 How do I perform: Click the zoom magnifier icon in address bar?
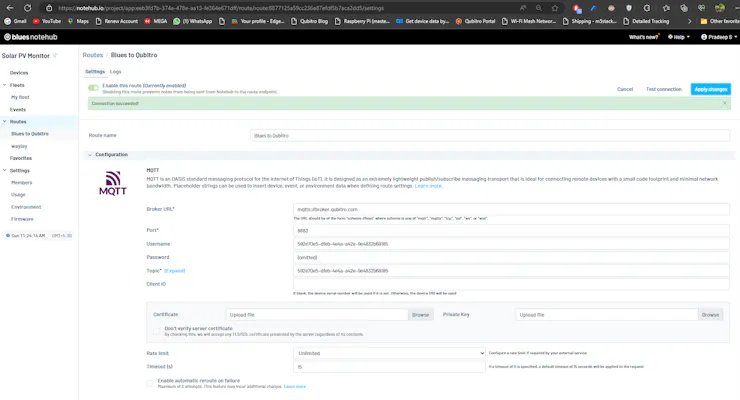point(538,8)
